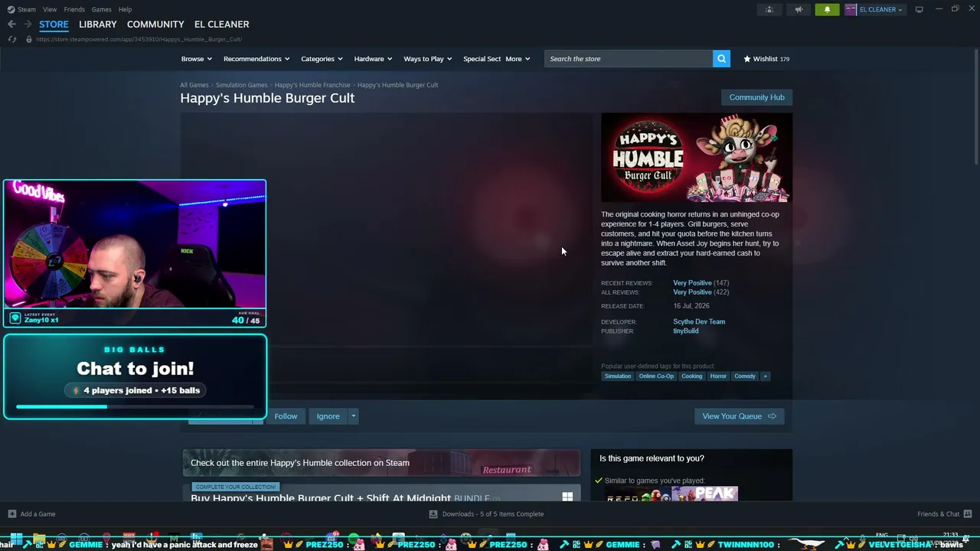
Task: Expand the Recommendations dropdown
Action: (256, 59)
